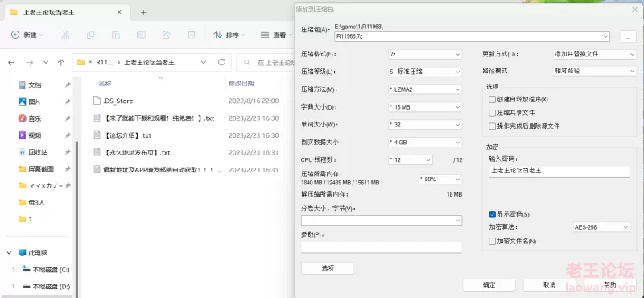644x298 pixels.
Task: Open 文档 in the Explorer sidebar
Action: pyautogui.click(x=35, y=85)
